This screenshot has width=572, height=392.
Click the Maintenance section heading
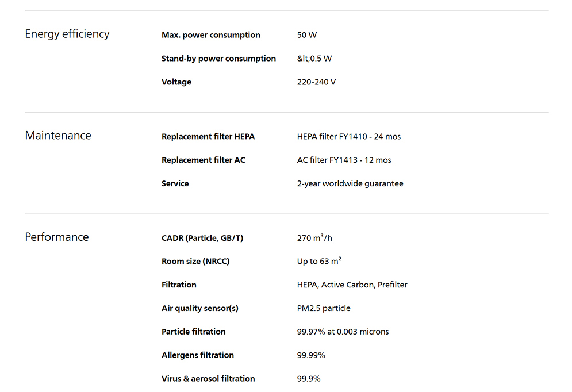(58, 135)
